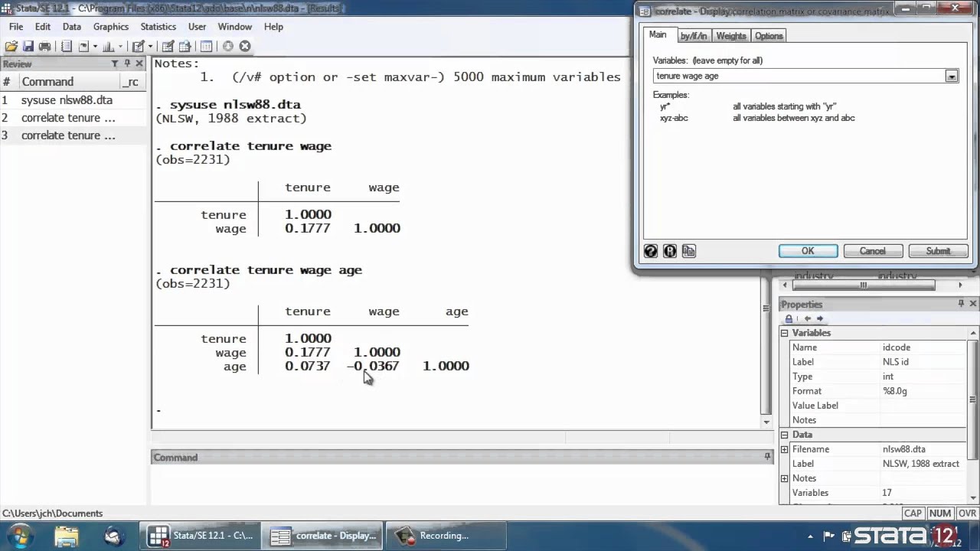Click the Graph bar-chart toolbar icon

(109, 46)
